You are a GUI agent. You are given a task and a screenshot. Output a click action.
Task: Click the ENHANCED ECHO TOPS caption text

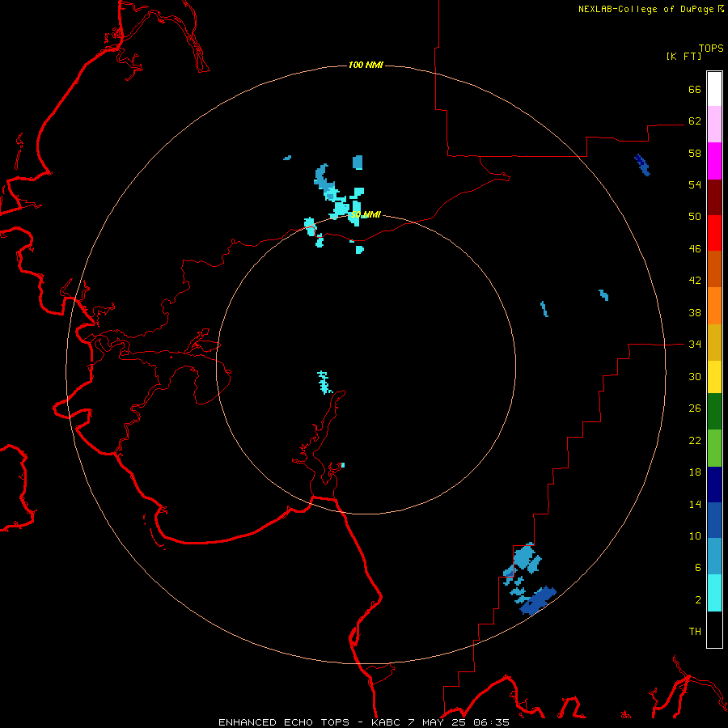[x=284, y=722]
